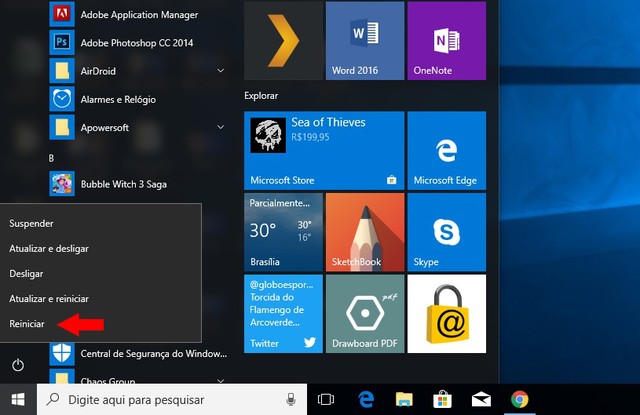The width and height of the screenshot is (640, 415).
Task: Click the Windows Start button
Action: (x=18, y=399)
